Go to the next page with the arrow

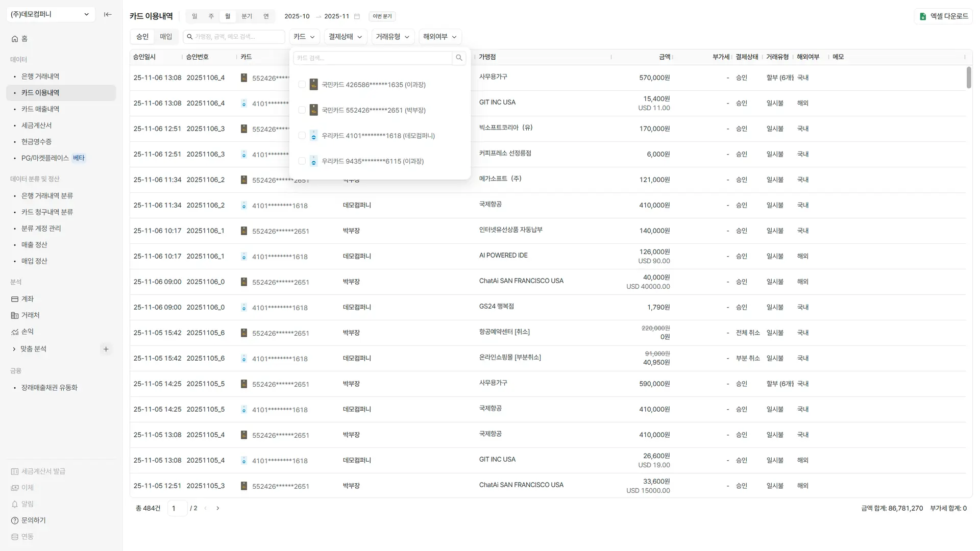(218, 508)
